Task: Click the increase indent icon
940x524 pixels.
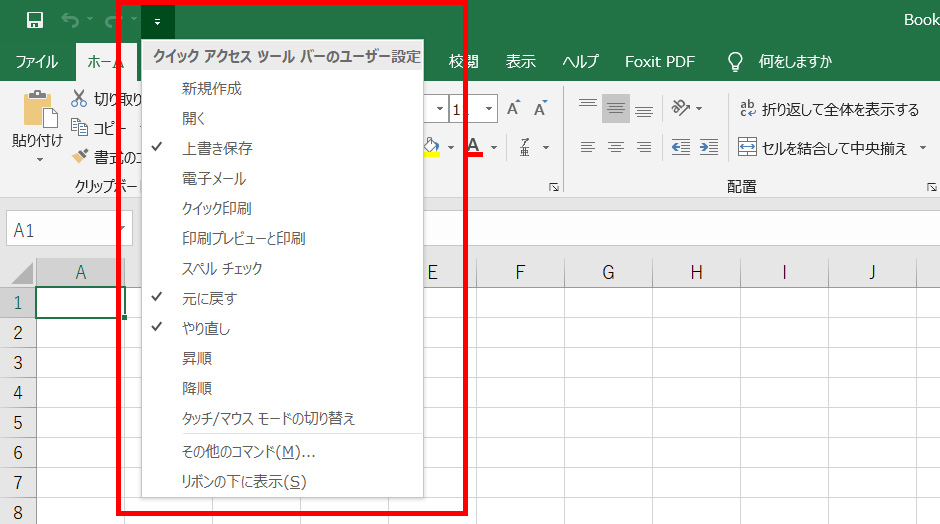Action: (x=709, y=147)
